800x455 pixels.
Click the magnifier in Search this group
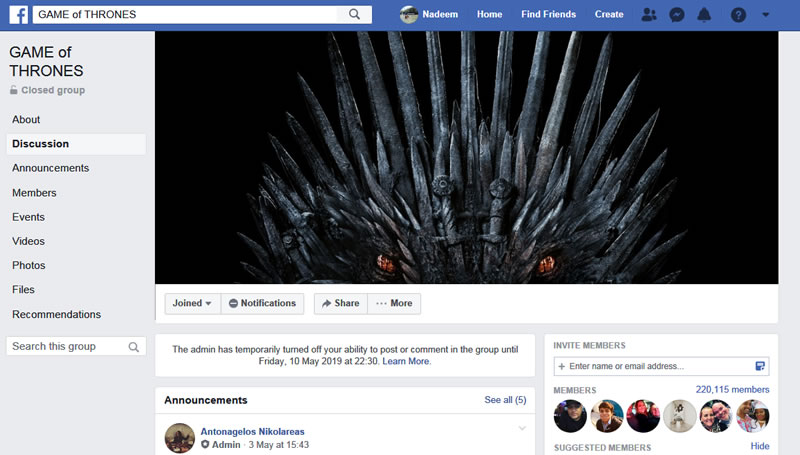134,347
